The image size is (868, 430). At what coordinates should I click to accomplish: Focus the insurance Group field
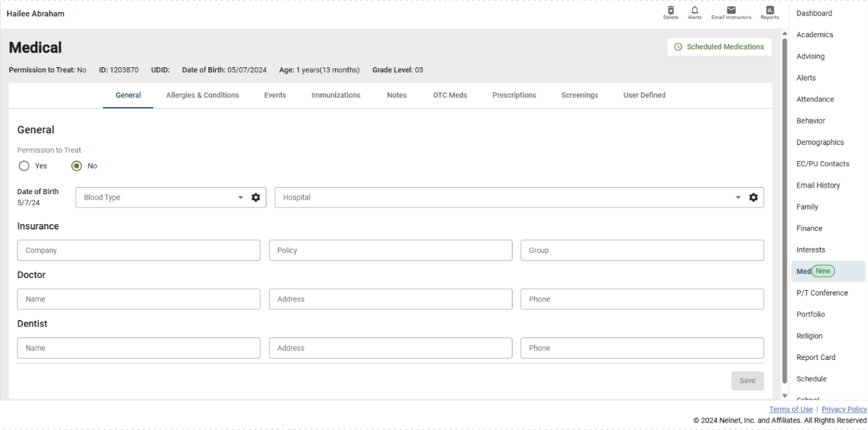642,250
